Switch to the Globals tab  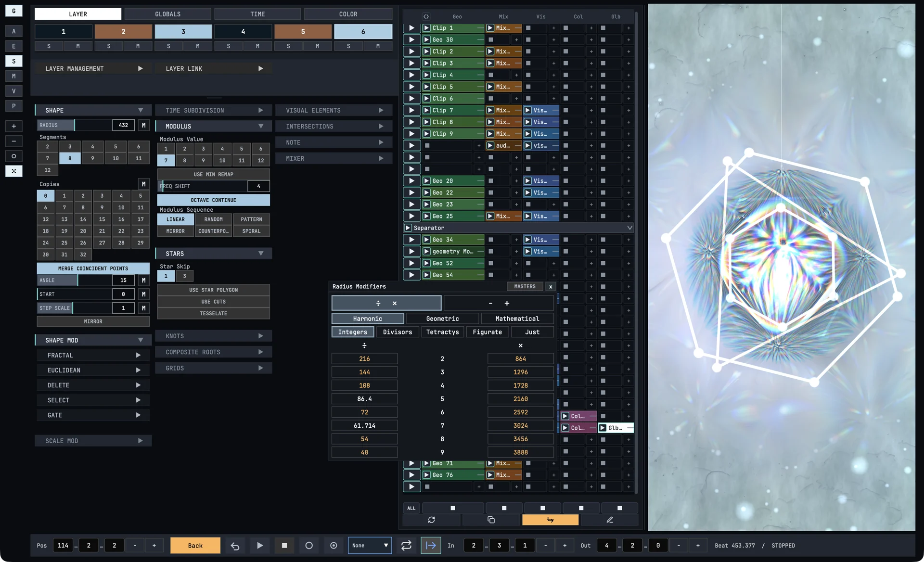tap(167, 14)
